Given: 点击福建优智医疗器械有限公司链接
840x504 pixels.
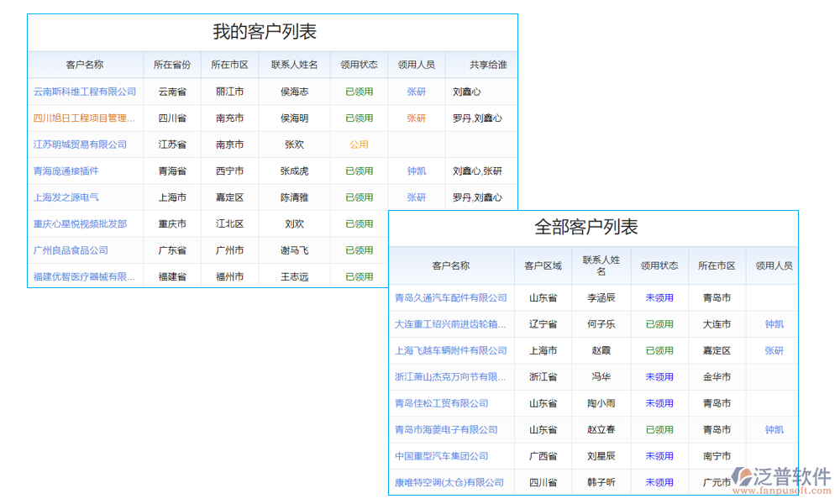Looking at the screenshot, I should [x=85, y=276].
